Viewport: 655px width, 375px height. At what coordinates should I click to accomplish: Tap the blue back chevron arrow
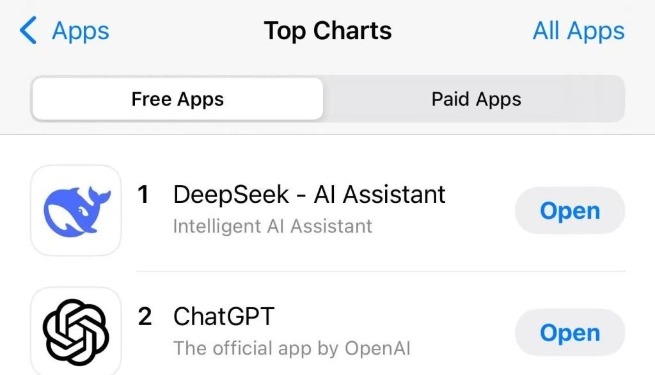(28, 30)
